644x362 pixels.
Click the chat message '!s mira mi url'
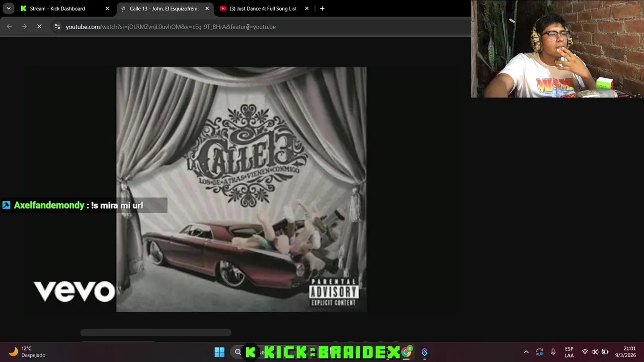coord(117,205)
